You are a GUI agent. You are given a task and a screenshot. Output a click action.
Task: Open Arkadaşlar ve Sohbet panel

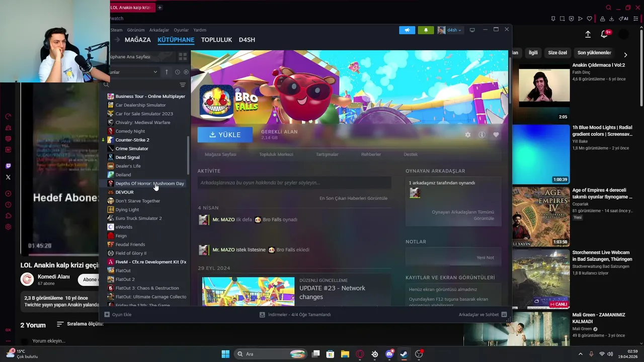pyautogui.click(x=482, y=315)
